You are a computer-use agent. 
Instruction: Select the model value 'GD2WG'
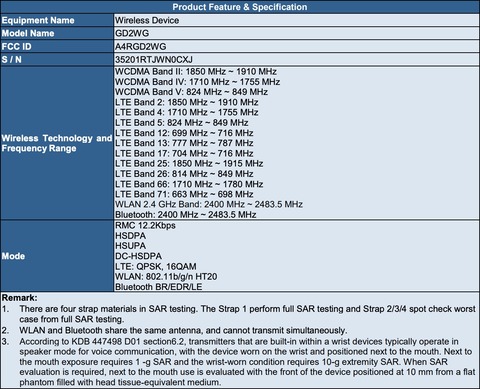[x=132, y=33]
